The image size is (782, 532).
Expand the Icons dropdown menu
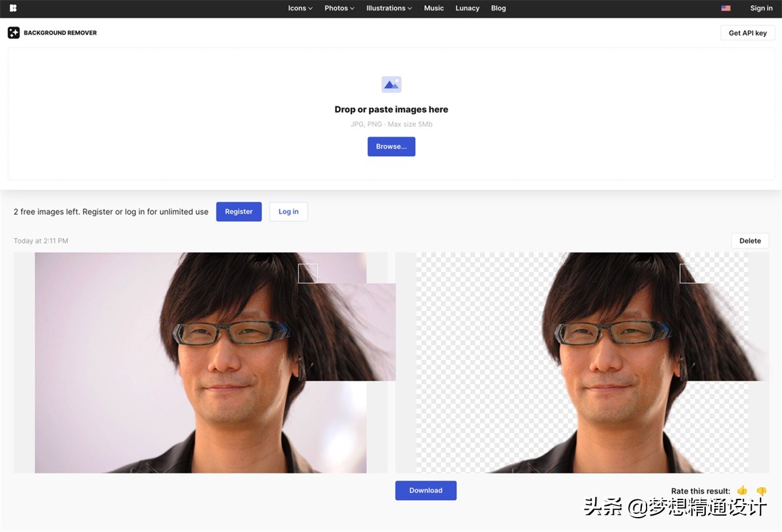(300, 8)
